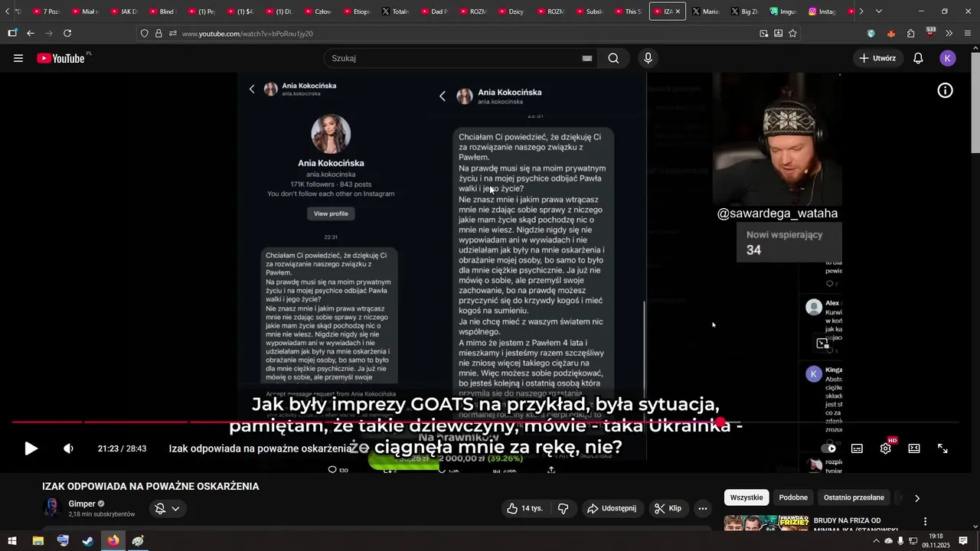Open 'BRUDY NA FRIZA' recommended video thumbnail
Screen dimensions: 980x551
tap(766, 524)
